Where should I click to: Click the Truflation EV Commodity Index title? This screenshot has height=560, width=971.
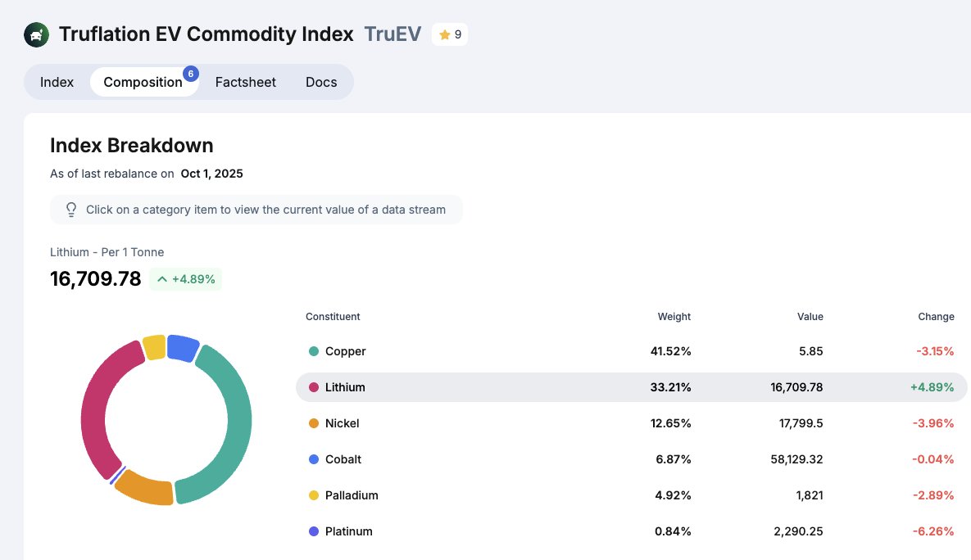pos(206,34)
